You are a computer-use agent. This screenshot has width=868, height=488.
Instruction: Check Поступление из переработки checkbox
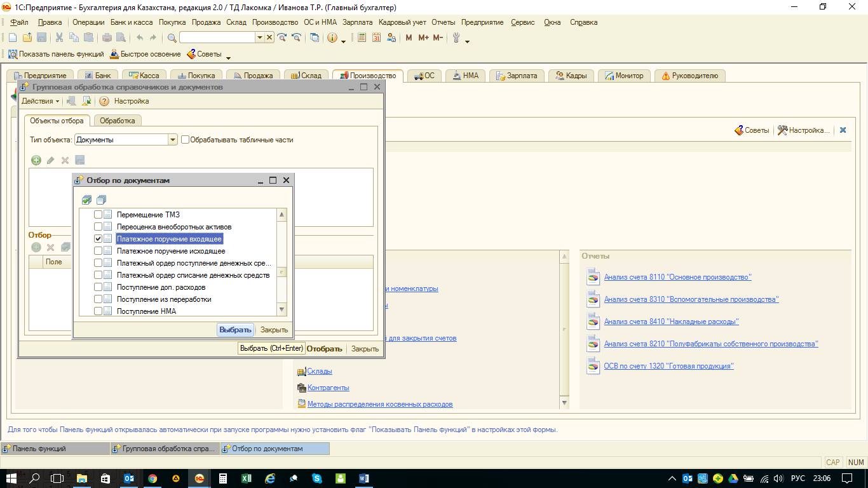point(98,299)
